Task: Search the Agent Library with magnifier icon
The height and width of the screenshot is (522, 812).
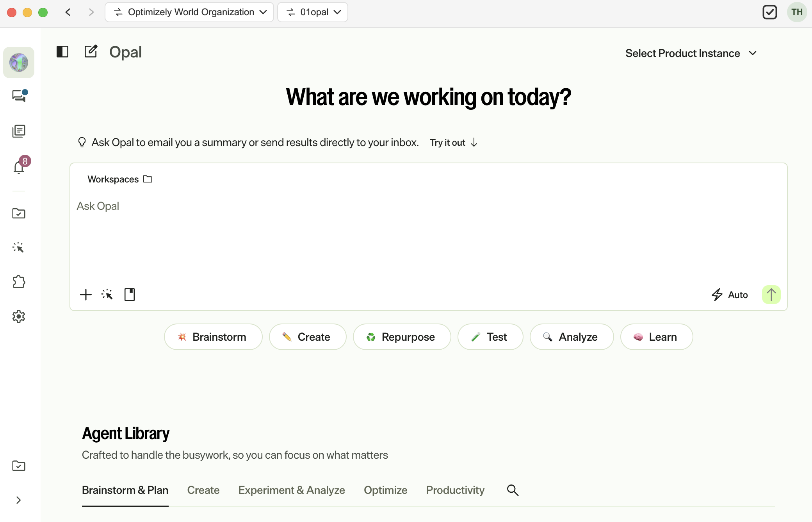Action: 513,490
